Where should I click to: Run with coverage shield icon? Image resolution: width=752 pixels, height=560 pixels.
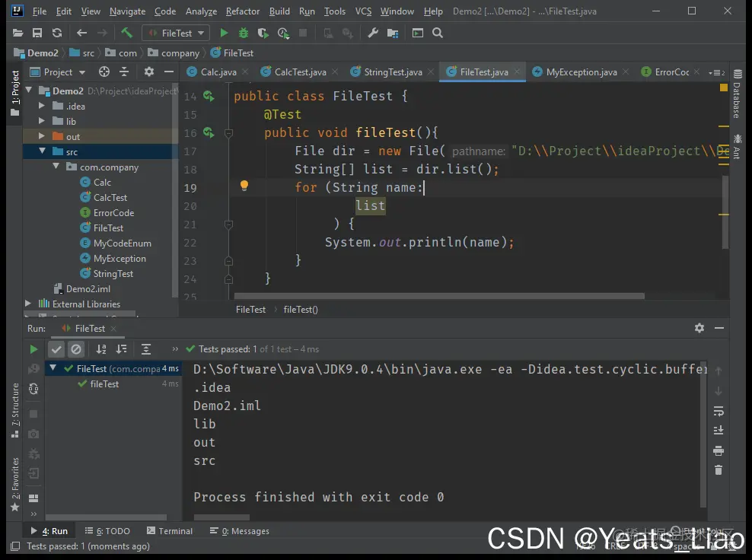pos(263,33)
